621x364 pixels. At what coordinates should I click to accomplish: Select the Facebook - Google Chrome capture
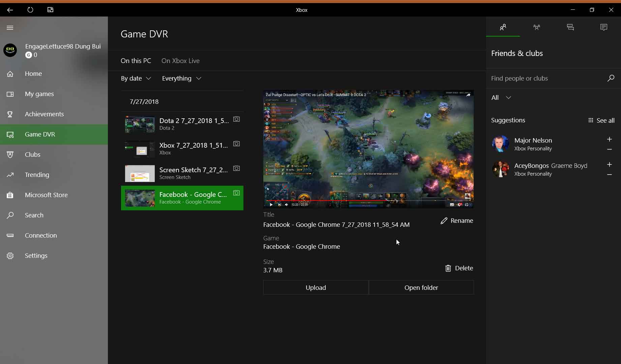tap(182, 198)
